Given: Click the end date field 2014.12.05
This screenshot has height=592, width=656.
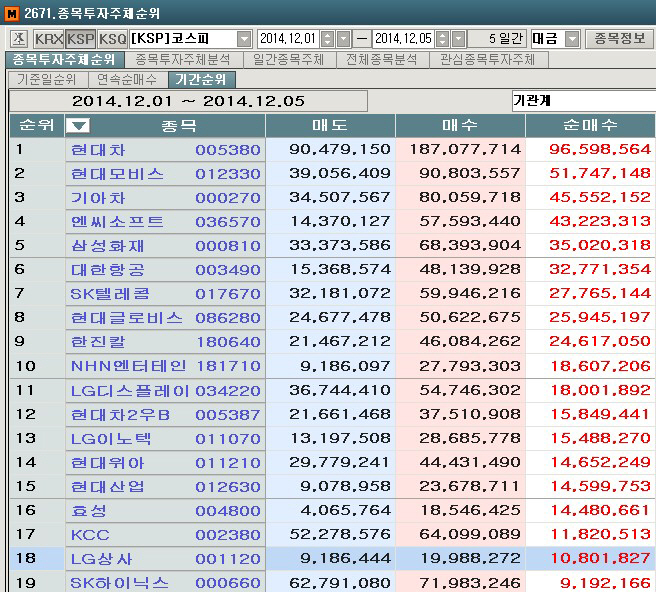Looking at the screenshot, I should click(x=403, y=39).
